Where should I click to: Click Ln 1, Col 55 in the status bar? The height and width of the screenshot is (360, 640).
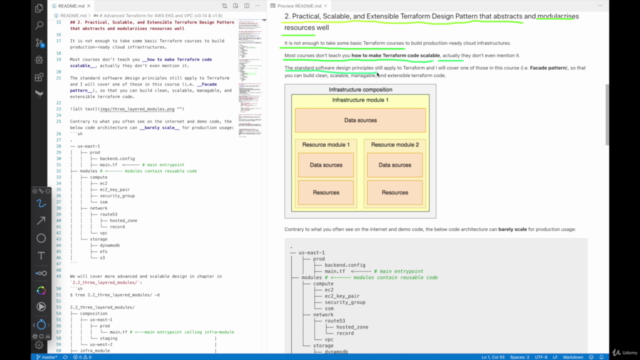(493, 357)
